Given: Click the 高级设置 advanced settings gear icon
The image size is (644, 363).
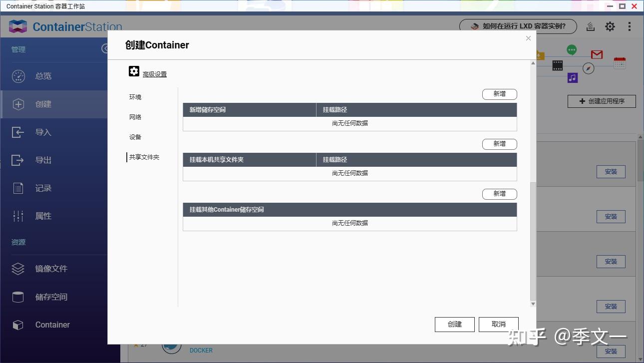Looking at the screenshot, I should coord(134,71).
